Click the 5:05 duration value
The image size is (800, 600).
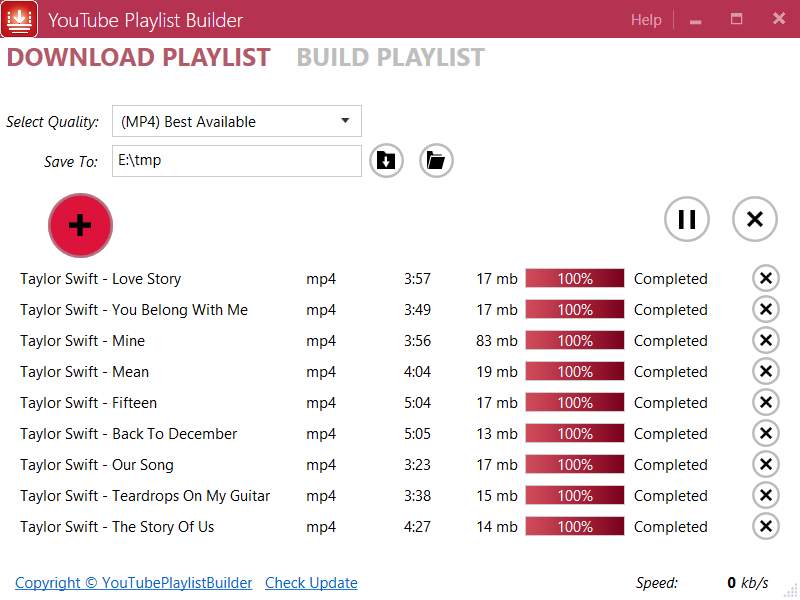(x=417, y=434)
